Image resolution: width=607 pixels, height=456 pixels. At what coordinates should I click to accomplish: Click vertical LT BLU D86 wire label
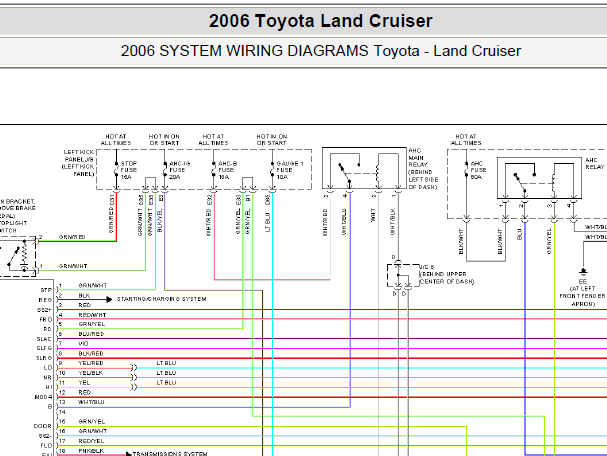(x=267, y=214)
